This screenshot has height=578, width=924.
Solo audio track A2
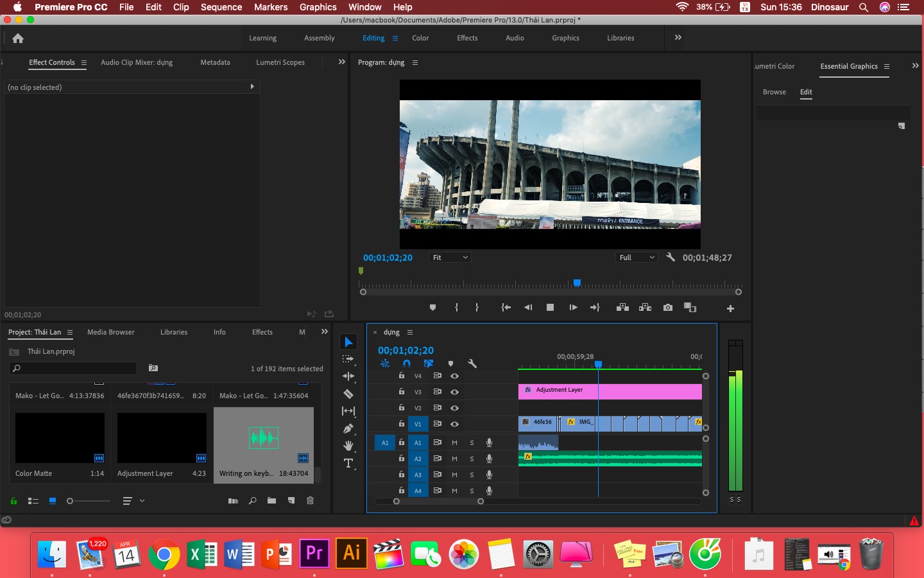[x=472, y=459]
